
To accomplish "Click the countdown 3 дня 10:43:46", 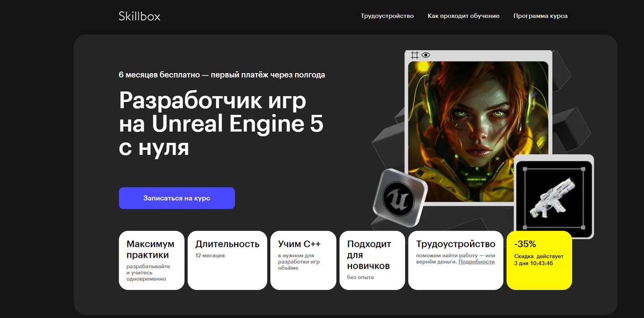I will point(533,263).
